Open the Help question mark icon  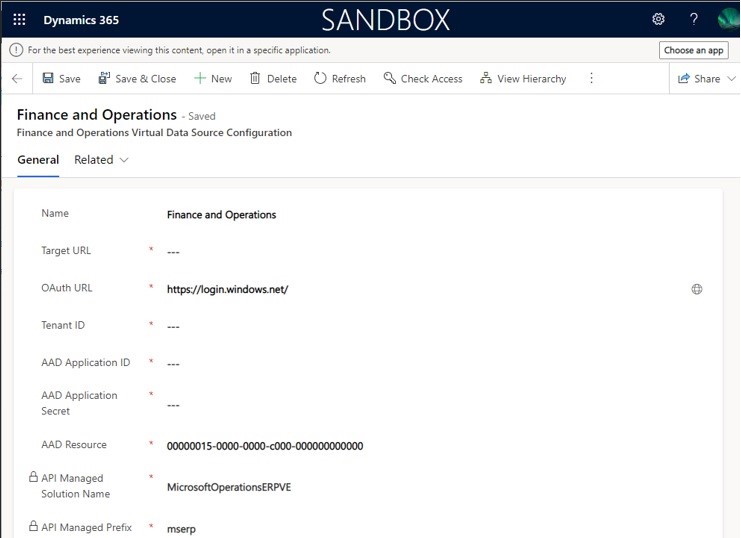693,19
